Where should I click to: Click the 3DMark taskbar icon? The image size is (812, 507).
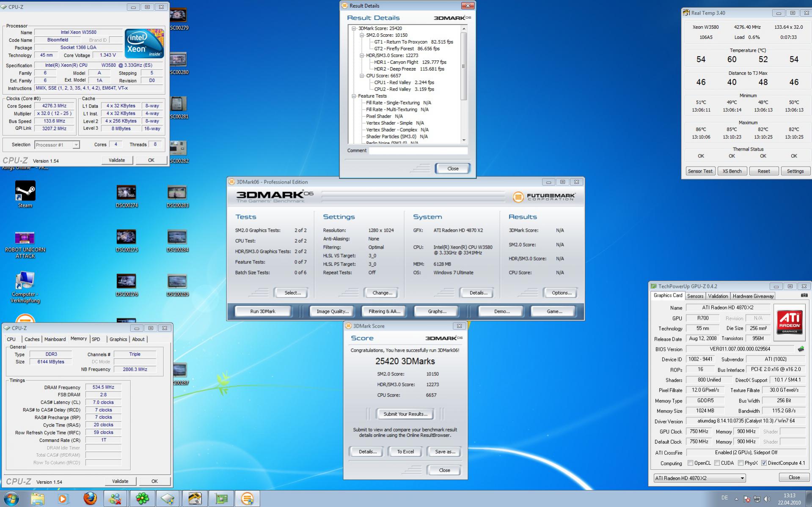[x=247, y=499]
